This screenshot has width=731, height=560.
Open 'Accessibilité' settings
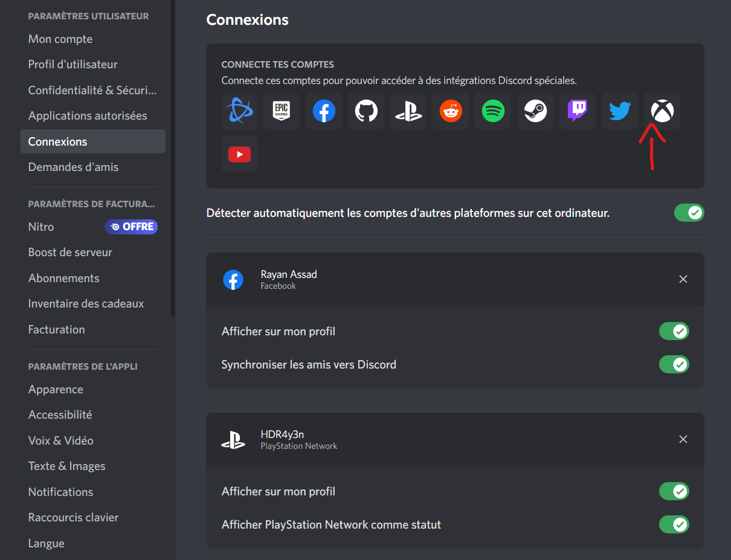click(x=93, y=415)
